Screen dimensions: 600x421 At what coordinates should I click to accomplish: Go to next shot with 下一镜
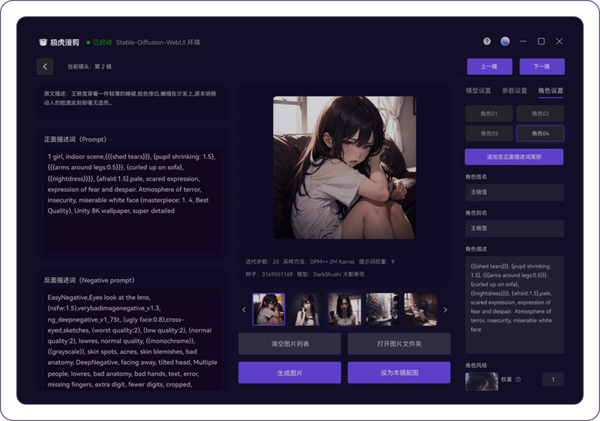[541, 66]
